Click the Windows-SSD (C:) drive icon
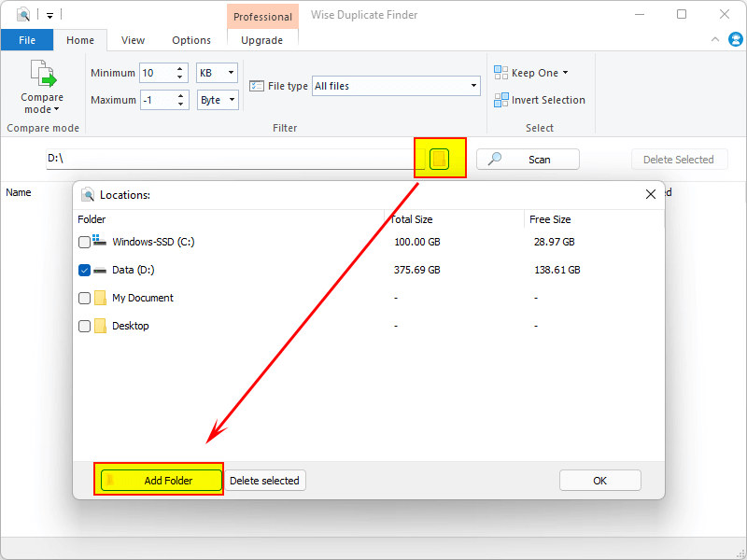 [100, 240]
